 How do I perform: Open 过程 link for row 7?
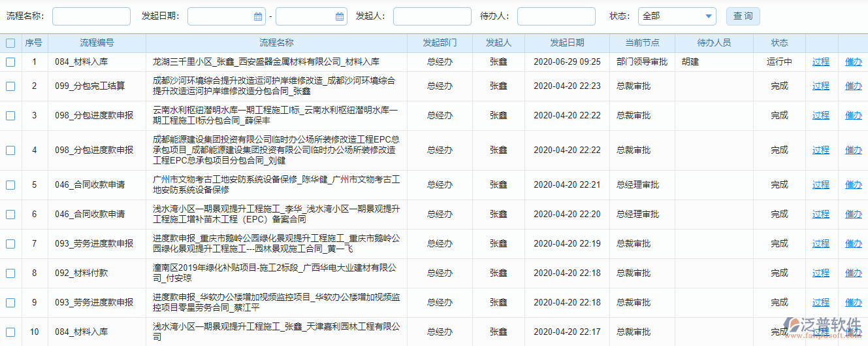tap(821, 244)
